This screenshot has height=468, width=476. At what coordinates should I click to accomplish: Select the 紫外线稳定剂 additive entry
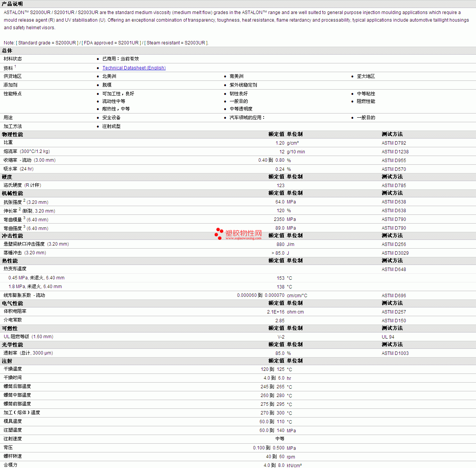click(x=243, y=85)
